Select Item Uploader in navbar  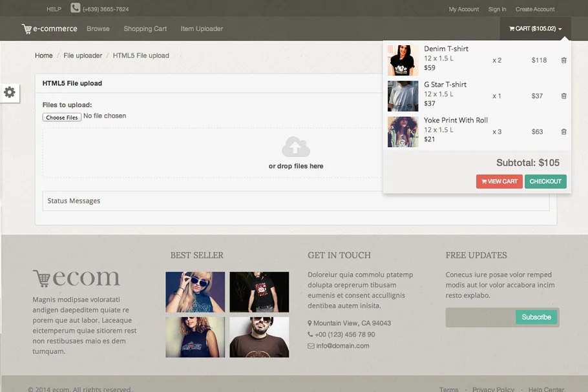click(202, 28)
